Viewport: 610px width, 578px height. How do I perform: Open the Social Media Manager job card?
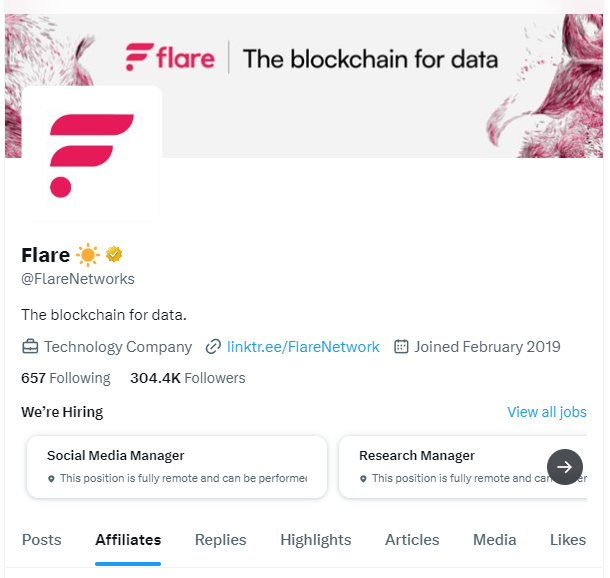point(177,467)
